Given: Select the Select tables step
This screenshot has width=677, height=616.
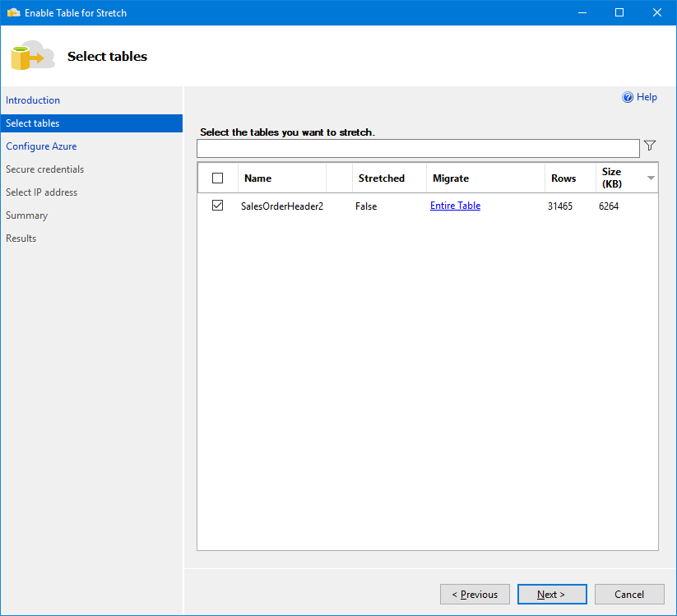Looking at the screenshot, I should (x=91, y=123).
